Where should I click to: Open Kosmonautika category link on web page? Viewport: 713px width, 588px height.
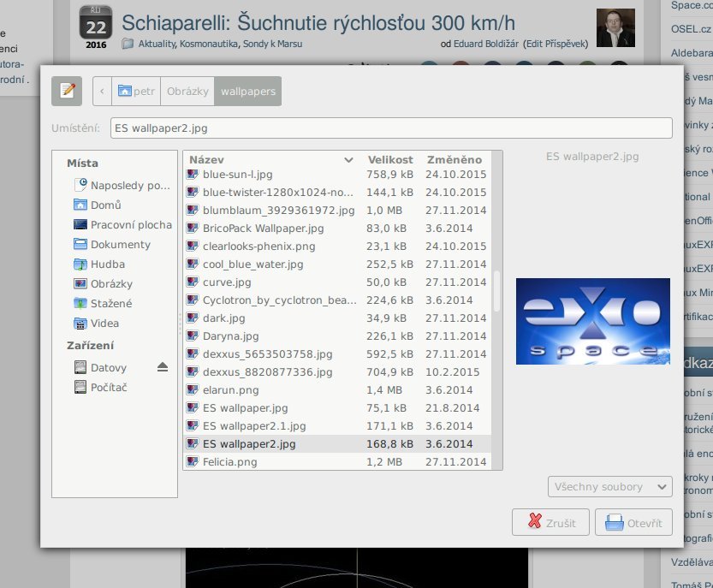[x=209, y=45]
